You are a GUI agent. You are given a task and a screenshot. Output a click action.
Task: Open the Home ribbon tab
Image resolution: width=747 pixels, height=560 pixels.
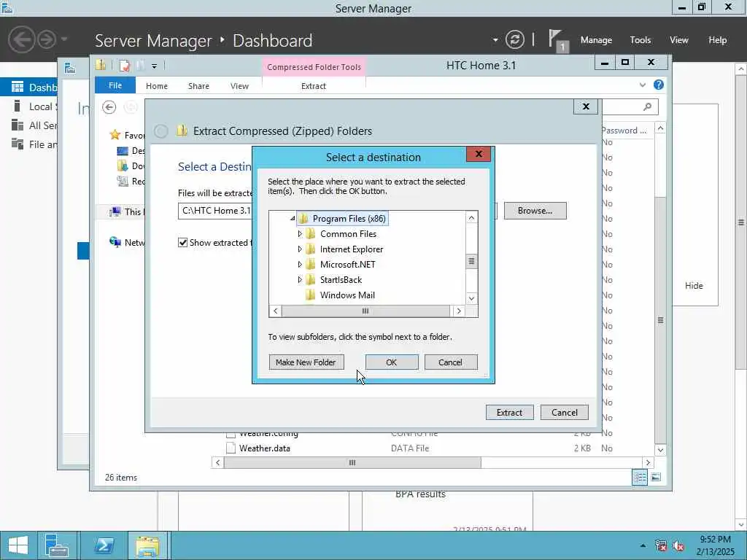[x=157, y=86]
